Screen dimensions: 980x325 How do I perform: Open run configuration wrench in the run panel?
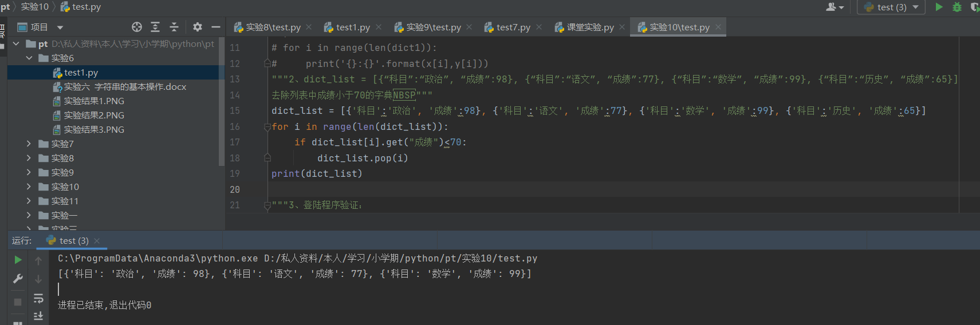pos(18,279)
